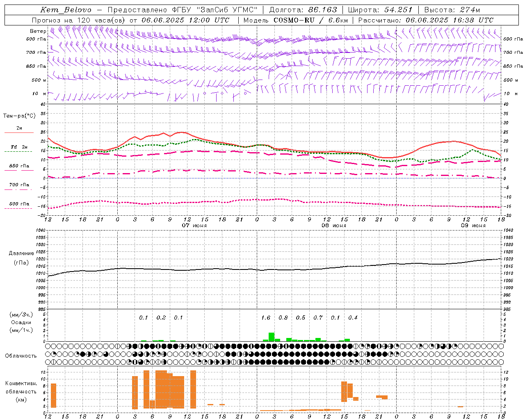
Task: Click the tallest green precipitation bar
Action: coord(272,337)
